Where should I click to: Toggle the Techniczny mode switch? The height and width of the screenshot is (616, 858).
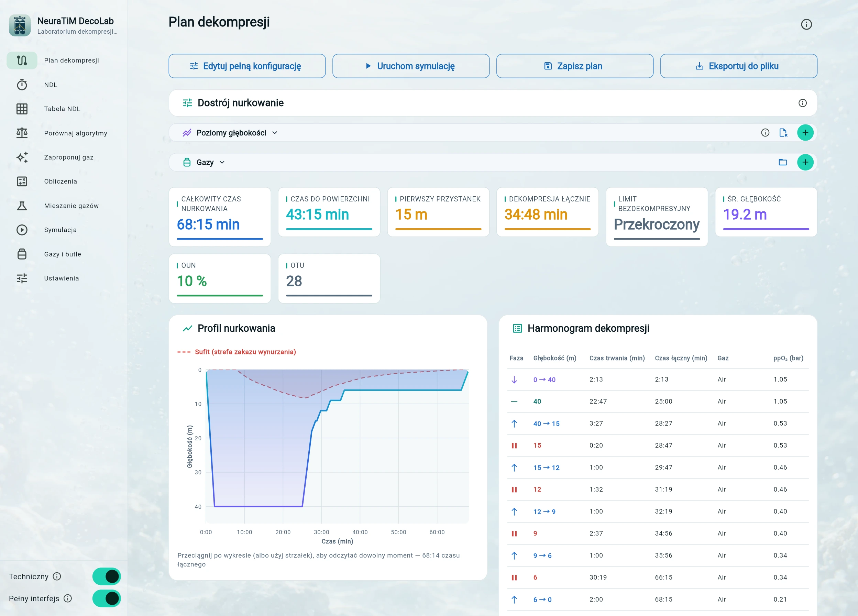[106, 576]
